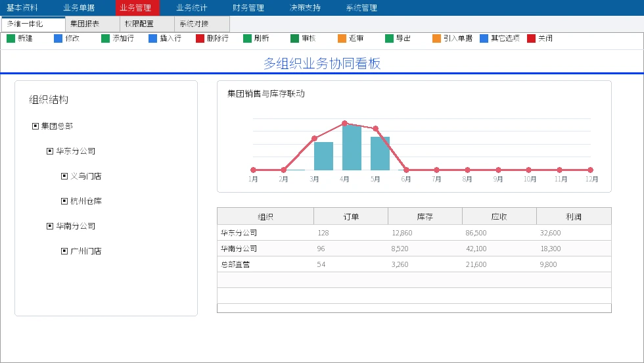Switch to the 系统对接 tab
The height and width of the screenshot is (363, 644).
(202, 24)
